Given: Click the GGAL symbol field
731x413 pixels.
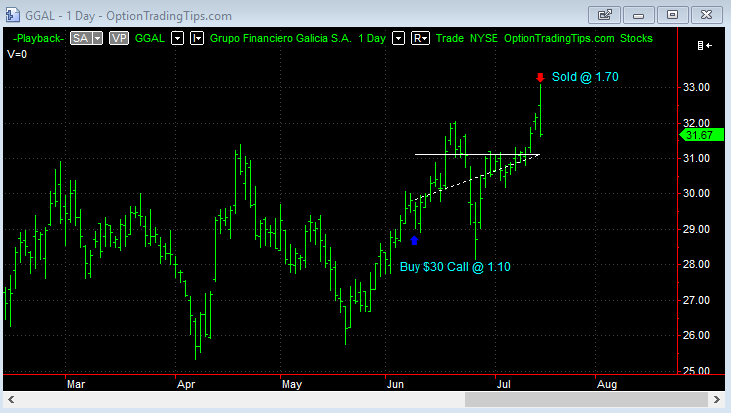Looking at the screenshot, I should tap(150, 38).
